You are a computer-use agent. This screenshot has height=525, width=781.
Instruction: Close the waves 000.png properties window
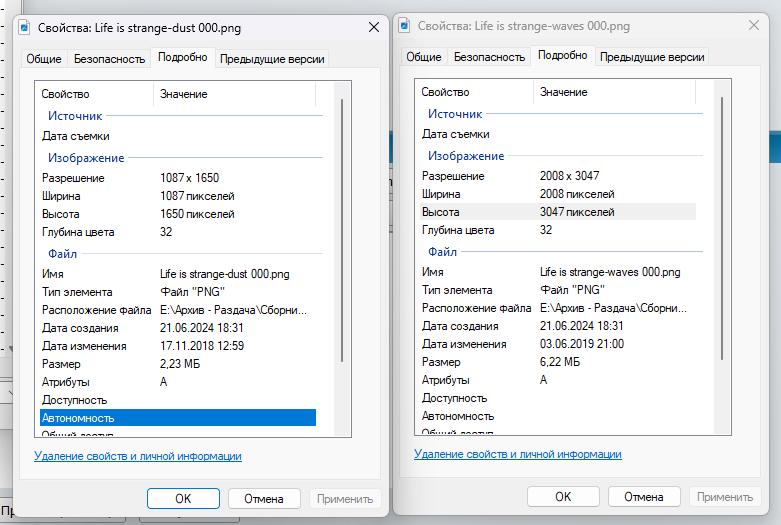coord(752,27)
